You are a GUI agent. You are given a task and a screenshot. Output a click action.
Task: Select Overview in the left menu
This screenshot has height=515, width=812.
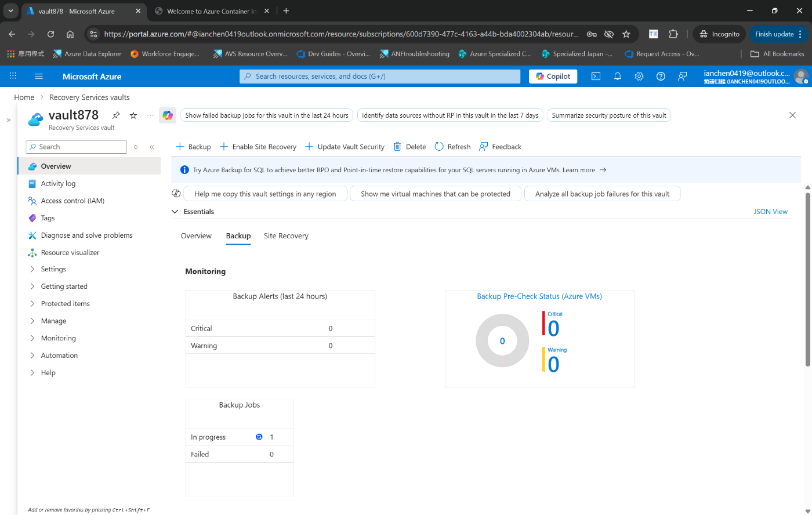pos(89,166)
